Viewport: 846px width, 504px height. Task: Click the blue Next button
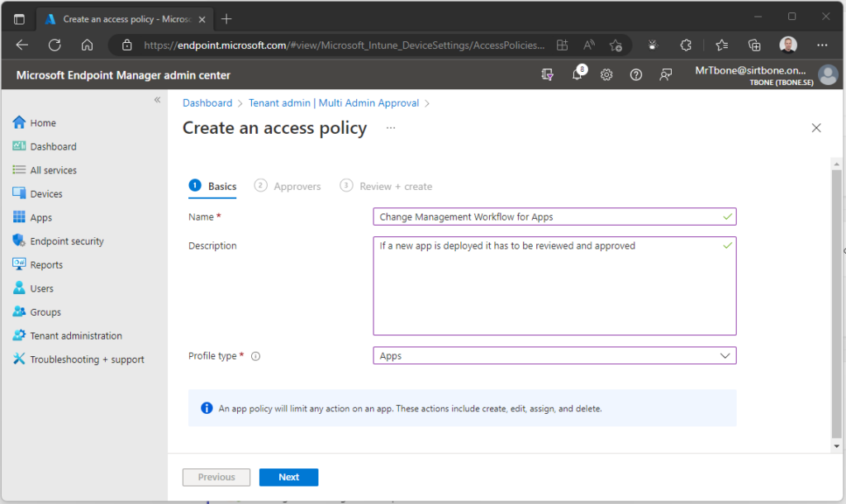coord(288,477)
